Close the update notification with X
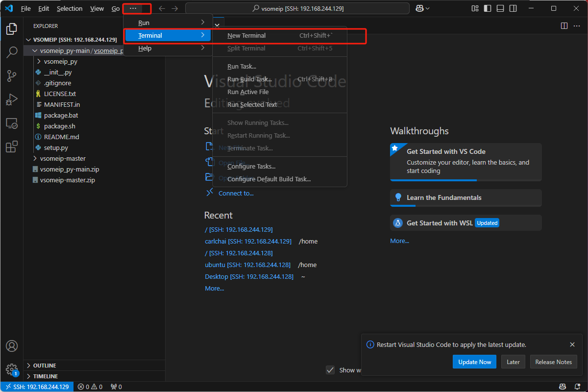Viewport: 588px width, 392px height. coord(572,344)
